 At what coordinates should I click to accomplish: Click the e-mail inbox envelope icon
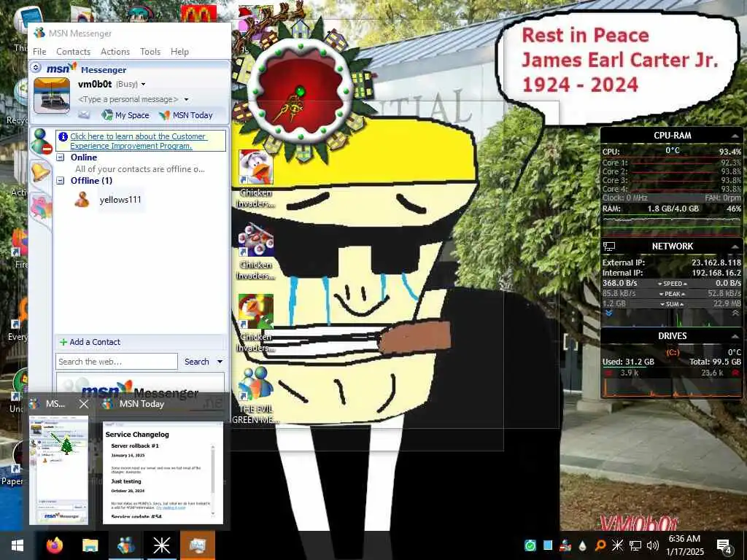pos(84,114)
